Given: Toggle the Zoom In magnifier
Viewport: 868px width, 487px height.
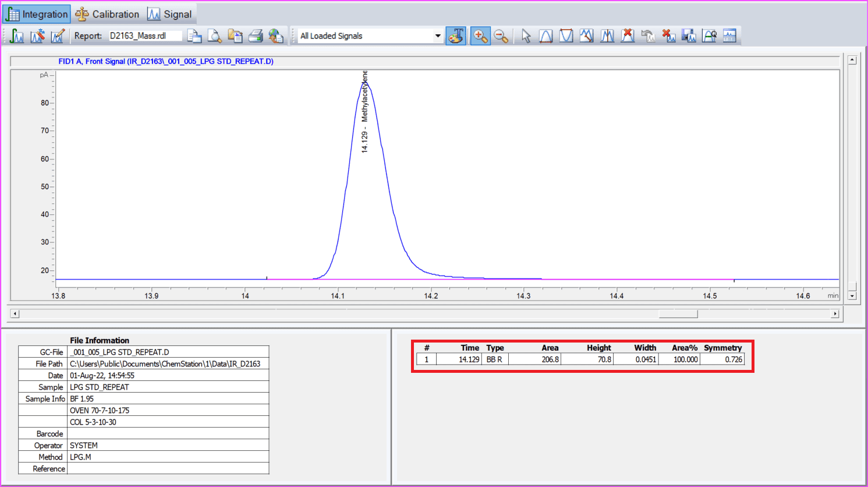Looking at the screenshot, I should pyautogui.click(x=480, y=36).
